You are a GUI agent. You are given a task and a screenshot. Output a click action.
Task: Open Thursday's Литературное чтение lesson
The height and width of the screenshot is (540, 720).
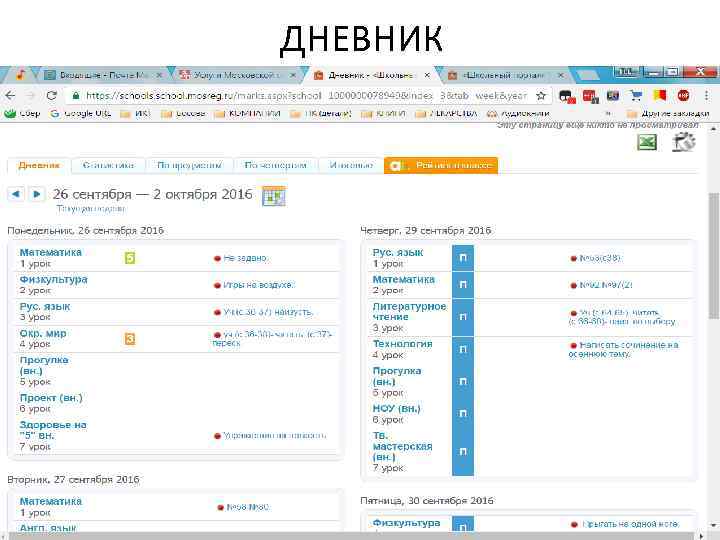point(409,312)
